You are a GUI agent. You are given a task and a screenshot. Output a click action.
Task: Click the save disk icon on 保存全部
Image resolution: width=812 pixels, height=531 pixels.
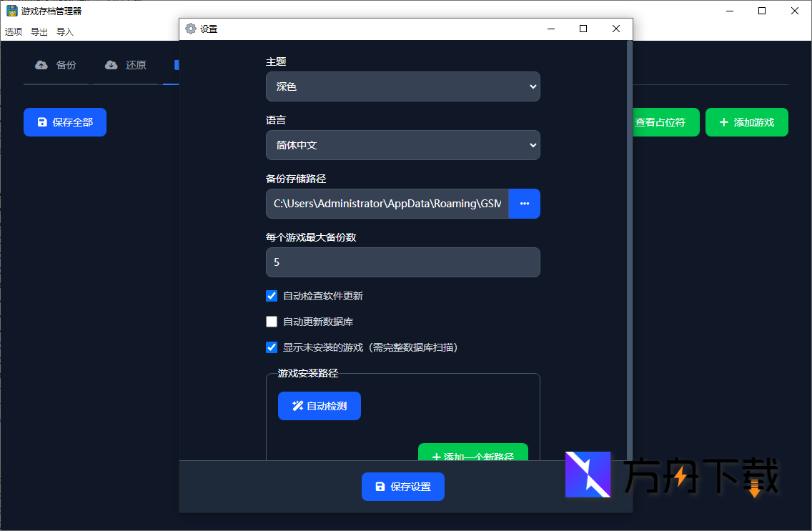coord(41,121)
